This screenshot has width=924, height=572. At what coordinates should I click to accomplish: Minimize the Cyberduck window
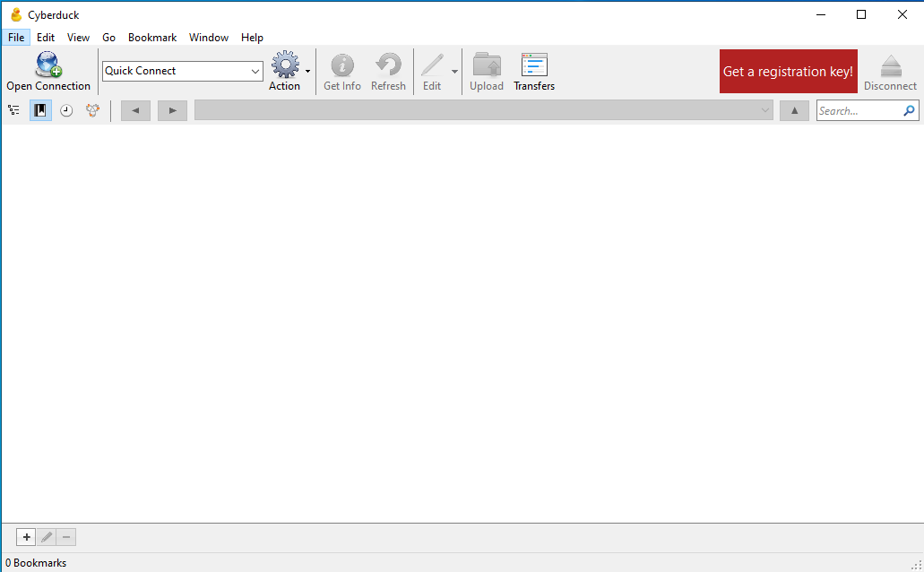point(821,14)
